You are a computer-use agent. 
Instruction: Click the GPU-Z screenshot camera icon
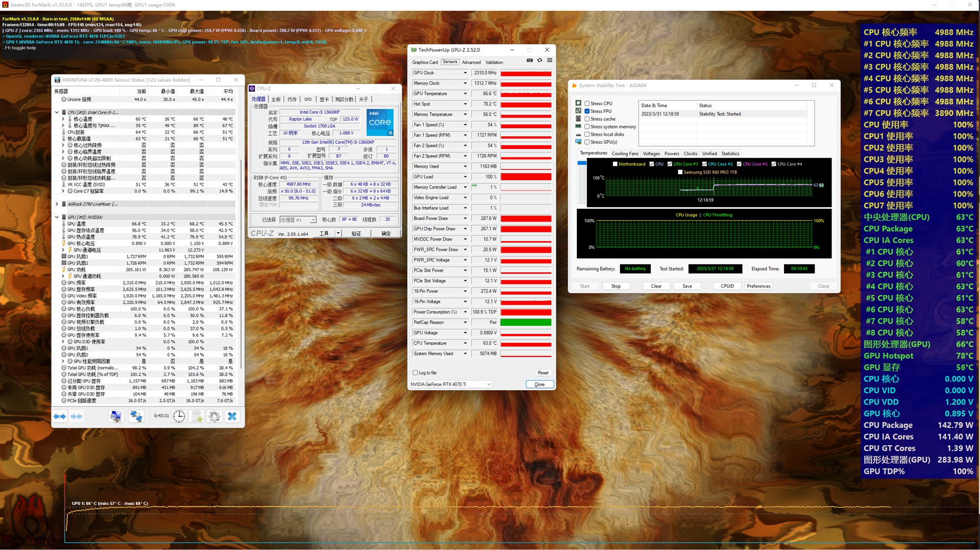tap(530, 60)
